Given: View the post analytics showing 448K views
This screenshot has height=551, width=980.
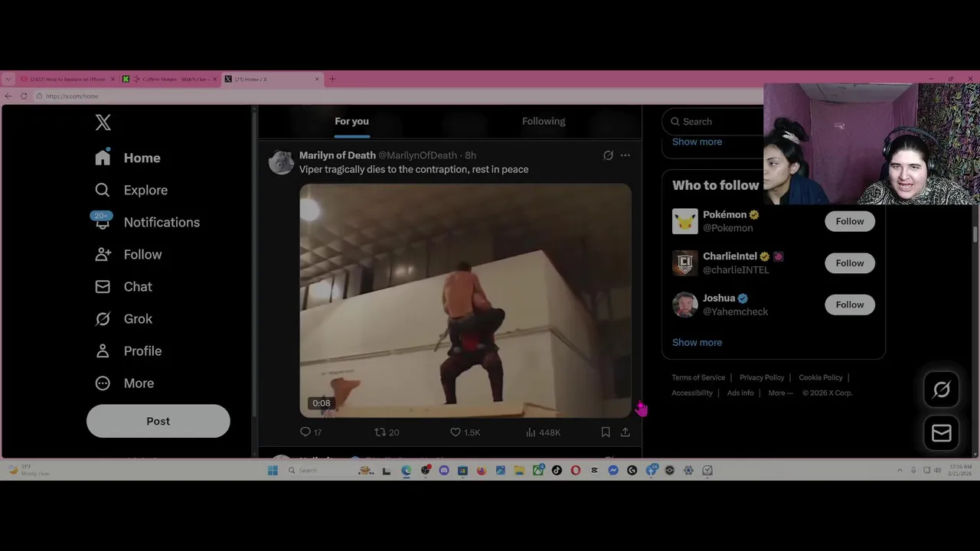Looking at the screenshot, I should tap(543, 432).
